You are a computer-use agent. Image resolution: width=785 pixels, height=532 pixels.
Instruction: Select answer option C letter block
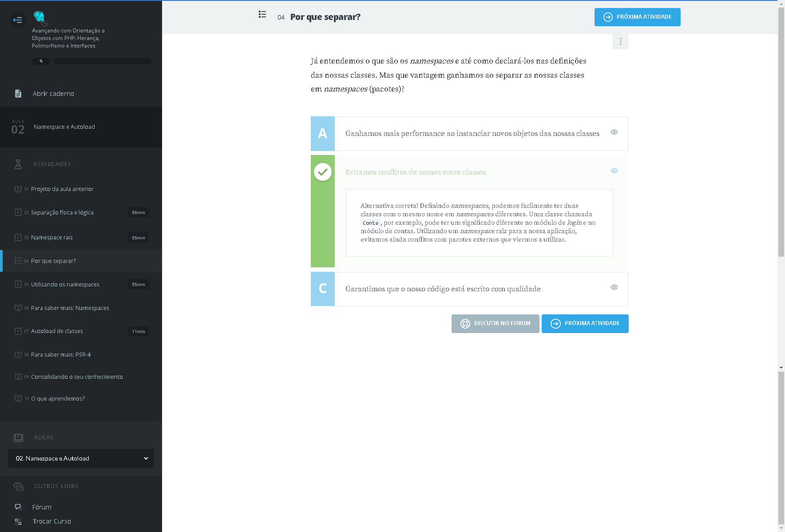coord(323,289)
